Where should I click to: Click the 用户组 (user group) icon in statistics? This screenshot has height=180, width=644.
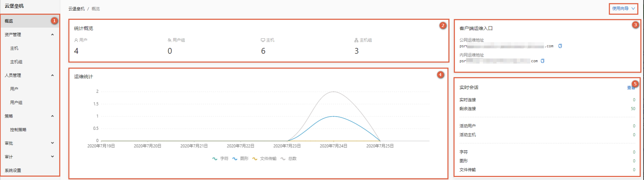(169, 40)
